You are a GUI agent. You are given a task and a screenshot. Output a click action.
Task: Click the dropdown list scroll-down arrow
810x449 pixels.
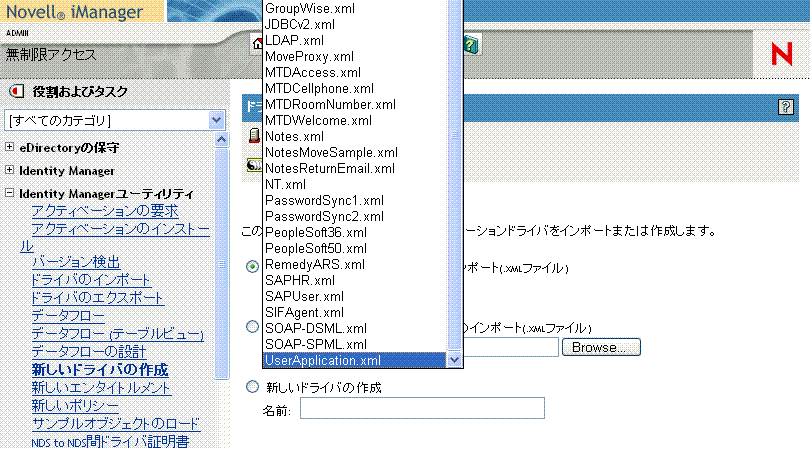click(x=454, y=360)
